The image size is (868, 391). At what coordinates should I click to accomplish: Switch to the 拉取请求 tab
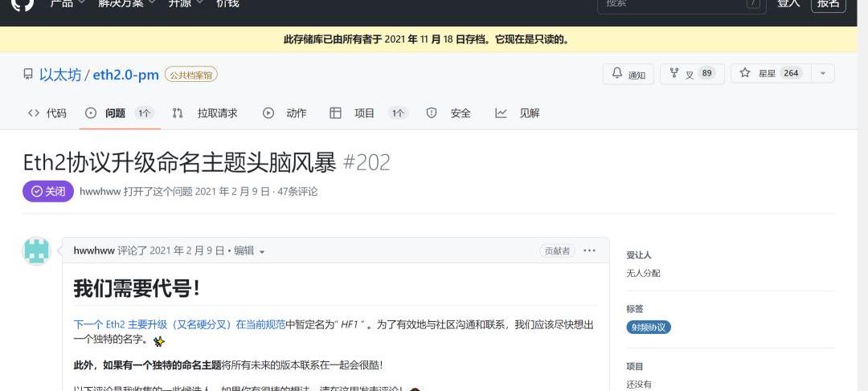click(205, 113)
